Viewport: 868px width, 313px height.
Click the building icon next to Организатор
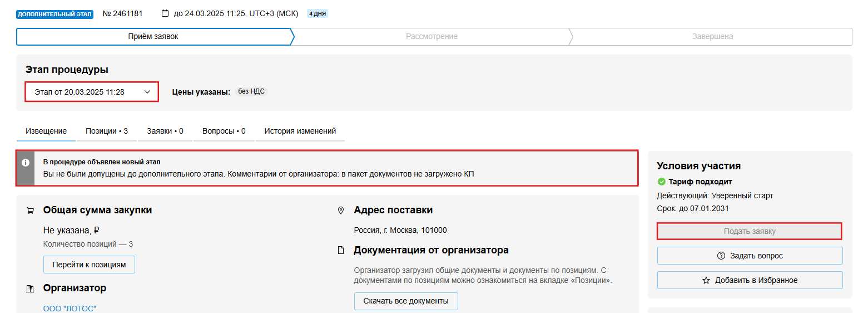click(x=30, y=288)
